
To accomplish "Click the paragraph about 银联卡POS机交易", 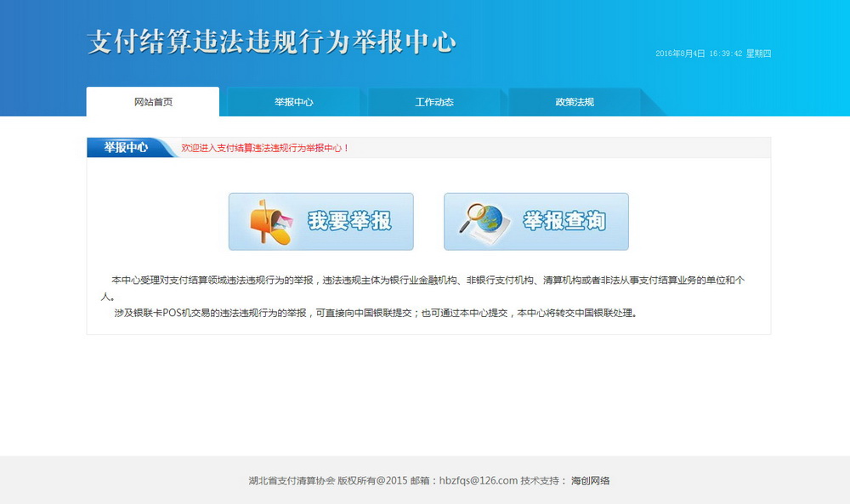I will click(x=375, y=313).
